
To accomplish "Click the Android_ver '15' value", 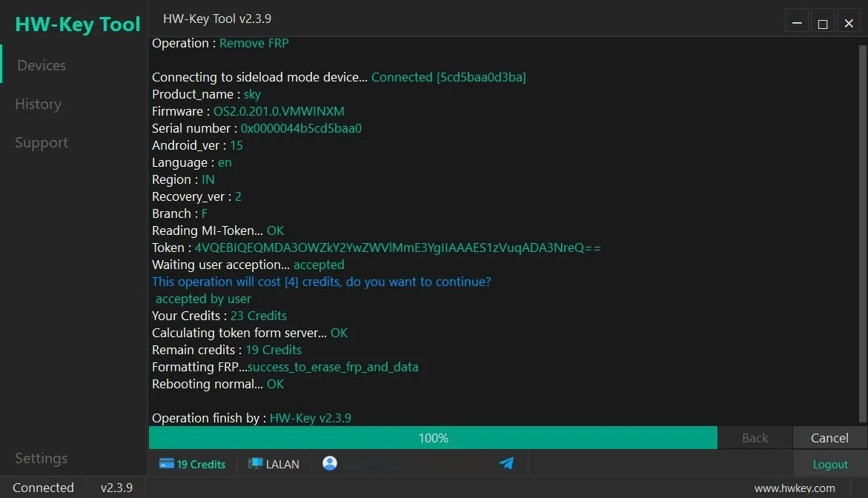I will point(236,145).
